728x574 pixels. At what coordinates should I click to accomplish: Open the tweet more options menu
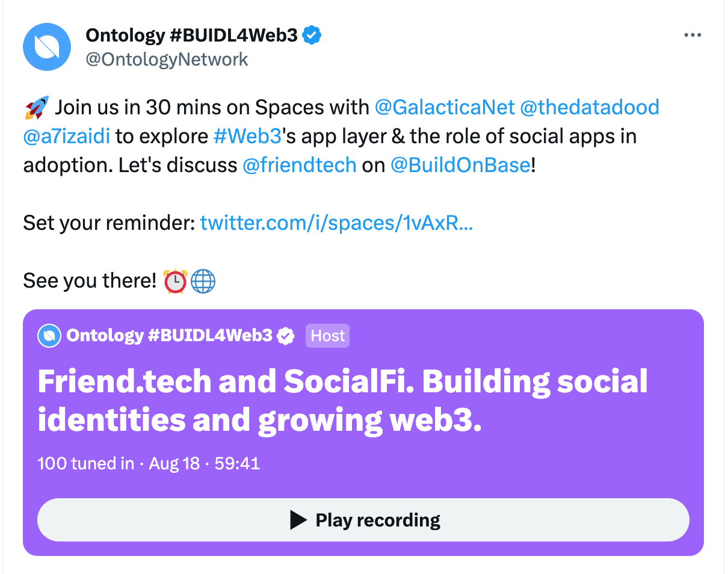(x=693, y=35)
